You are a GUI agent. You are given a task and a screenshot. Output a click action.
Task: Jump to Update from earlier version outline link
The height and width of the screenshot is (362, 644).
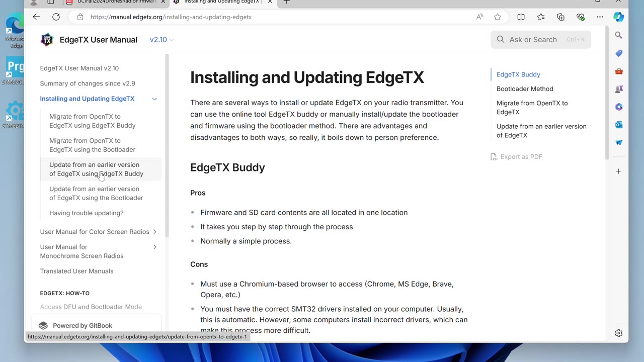pos(541,131)
